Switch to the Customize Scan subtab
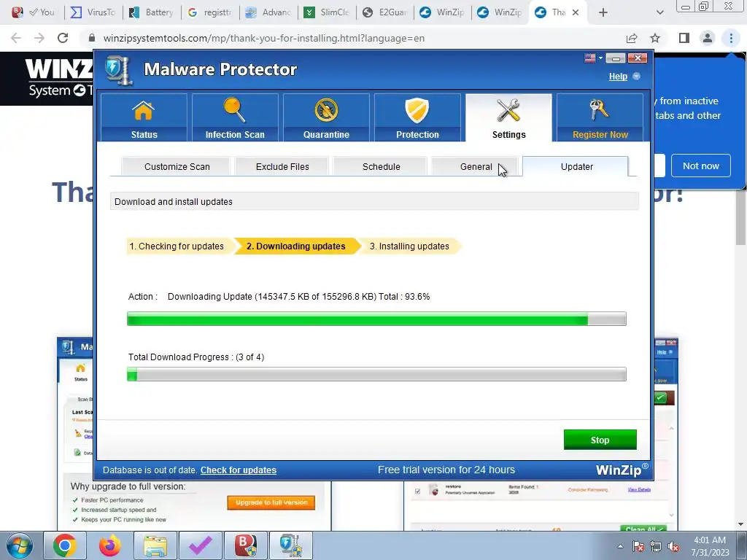 click(177, 167)
